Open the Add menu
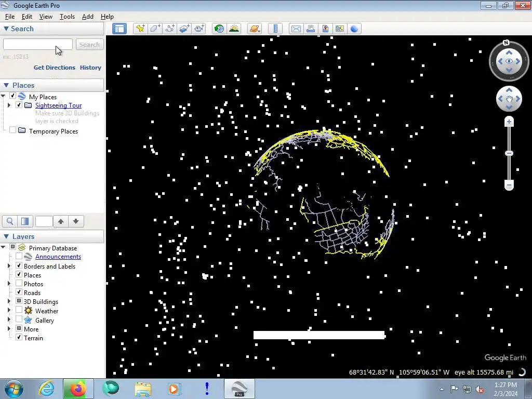The height and width of the screenshot is (399, 532). point(87,17)
